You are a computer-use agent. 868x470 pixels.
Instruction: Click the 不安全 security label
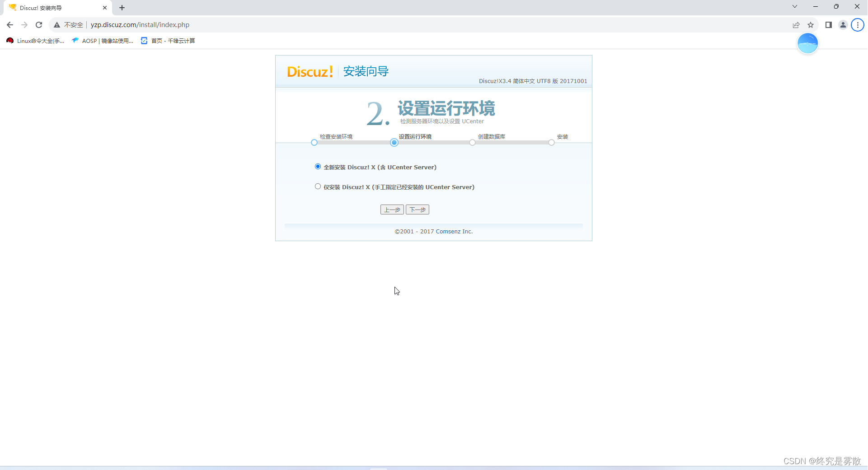pyautogui.click(x=74, y=25)
